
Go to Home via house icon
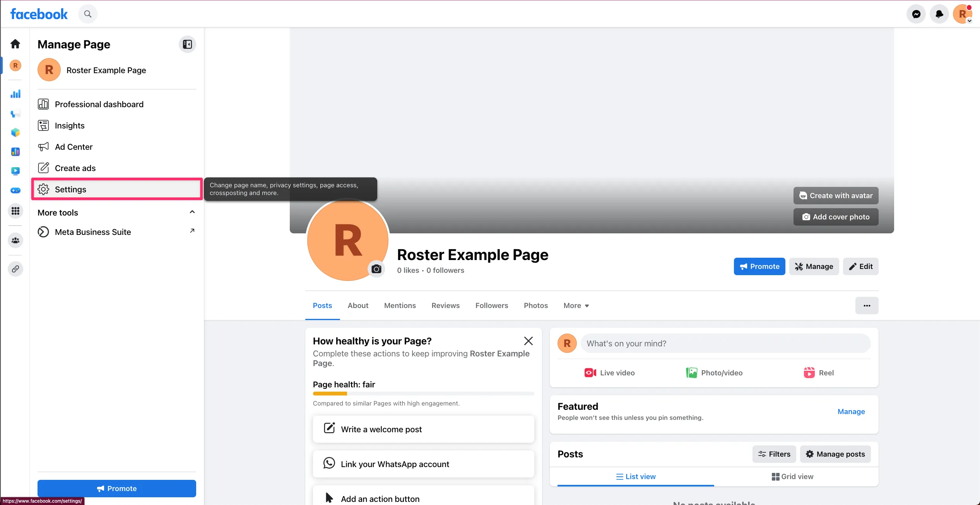15,44
